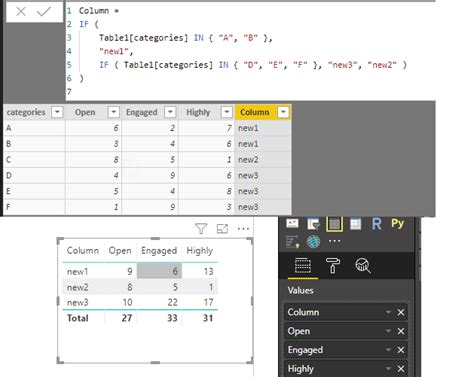Screen dimensions: 474x377
Task: Click the Column field pill in Values
Action: 346,312
